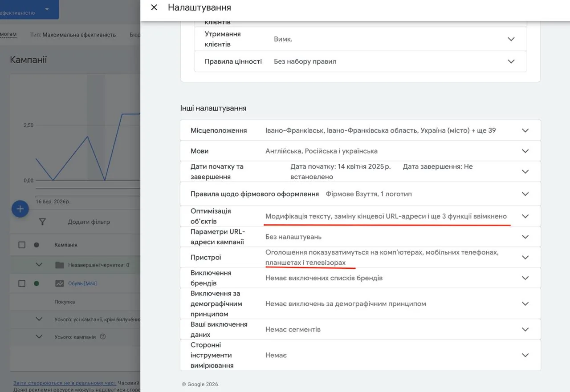Click the 16 вер. 2026 р. chart date label

53,202
